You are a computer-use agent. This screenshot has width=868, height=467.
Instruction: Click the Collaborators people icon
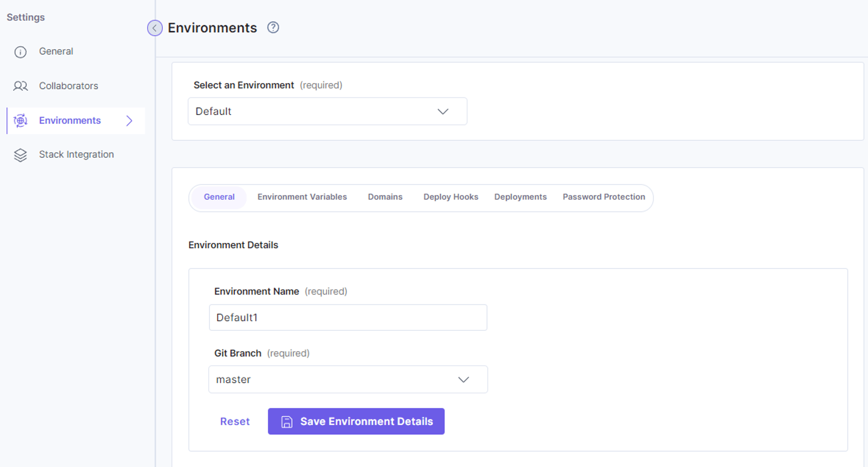(20, 86)
